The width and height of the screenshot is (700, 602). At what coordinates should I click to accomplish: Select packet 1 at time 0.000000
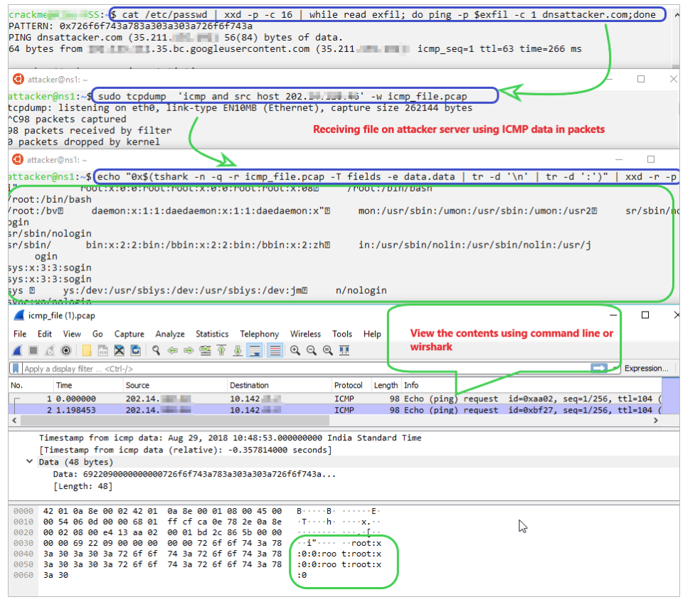[x=335, y=398]
